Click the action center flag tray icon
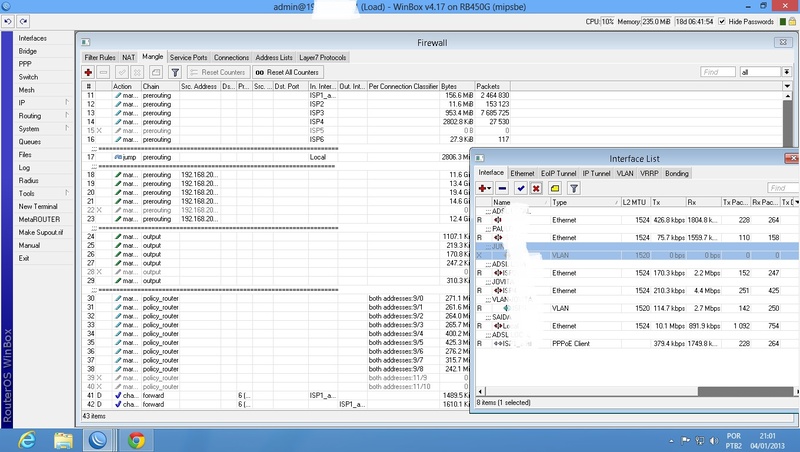This screenshot has width=800, height=452. (x=686, y=441)
